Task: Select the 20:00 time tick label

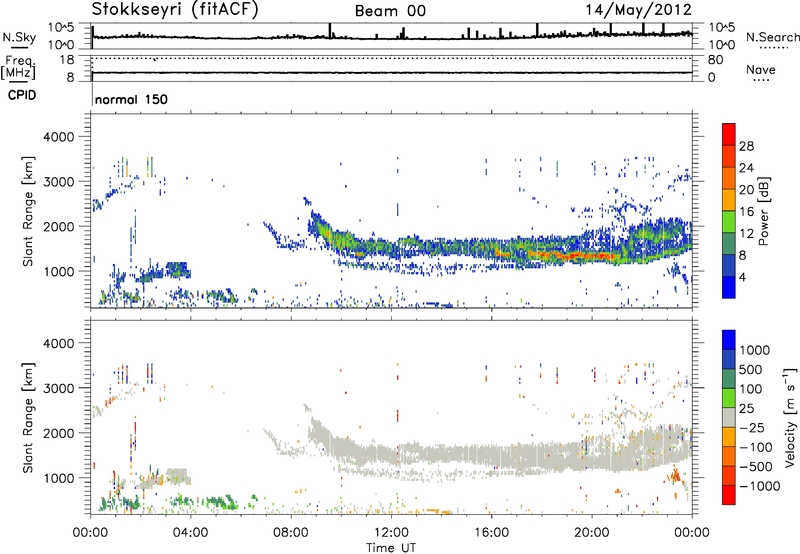Action: [591, 533]
